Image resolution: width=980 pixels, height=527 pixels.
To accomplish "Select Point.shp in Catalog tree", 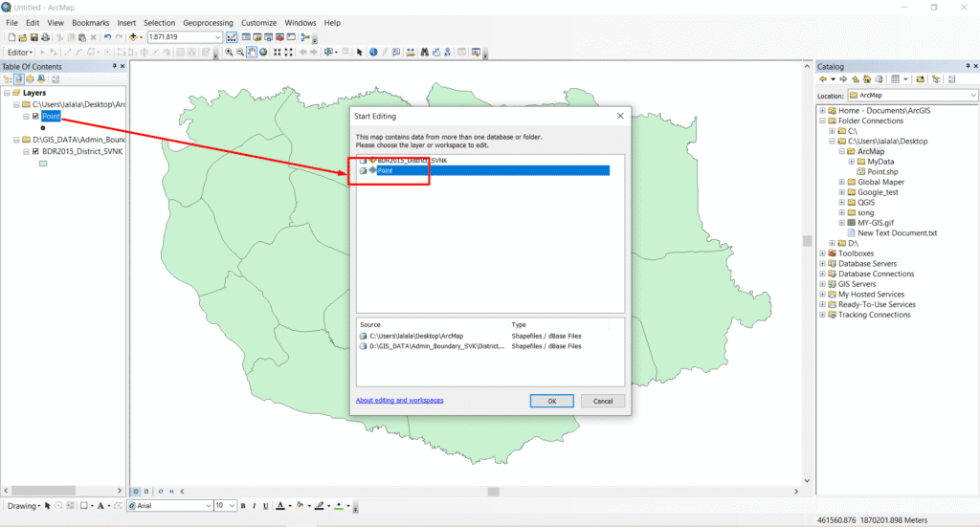I will point(882,172).
